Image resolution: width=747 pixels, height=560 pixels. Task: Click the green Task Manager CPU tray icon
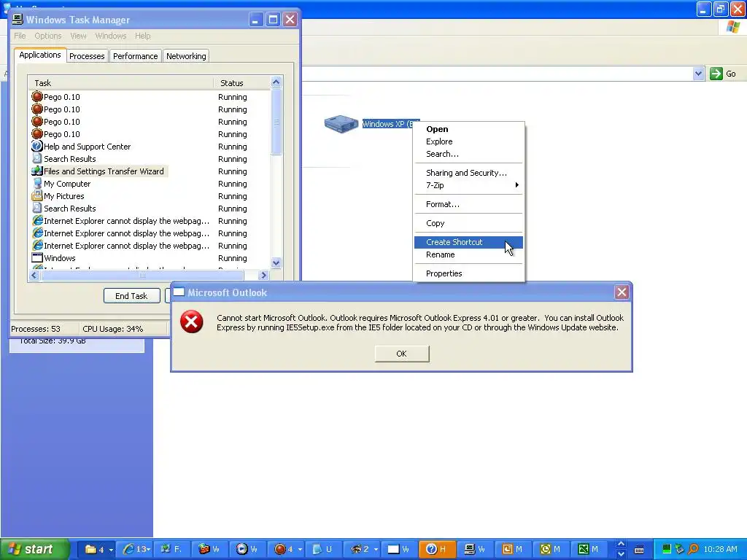667,549
